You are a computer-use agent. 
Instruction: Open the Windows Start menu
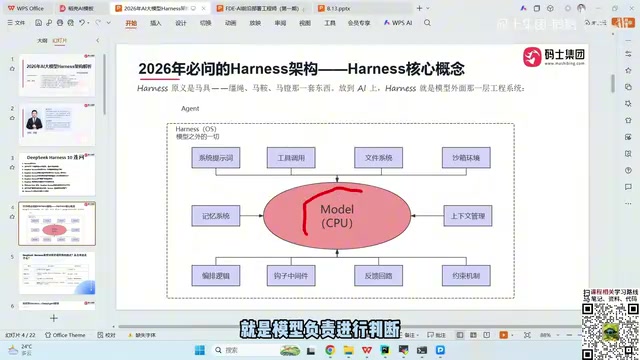coord(200,350)
